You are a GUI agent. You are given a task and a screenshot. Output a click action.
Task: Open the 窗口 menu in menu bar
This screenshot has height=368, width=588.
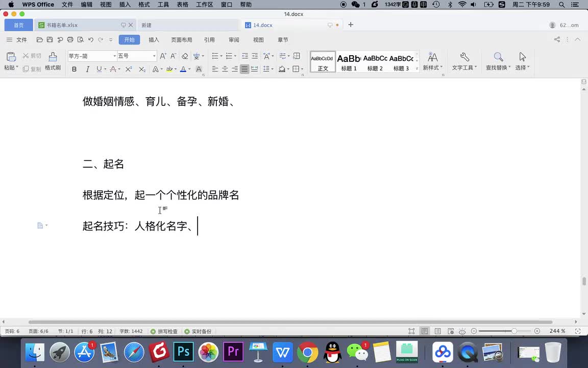227,5
